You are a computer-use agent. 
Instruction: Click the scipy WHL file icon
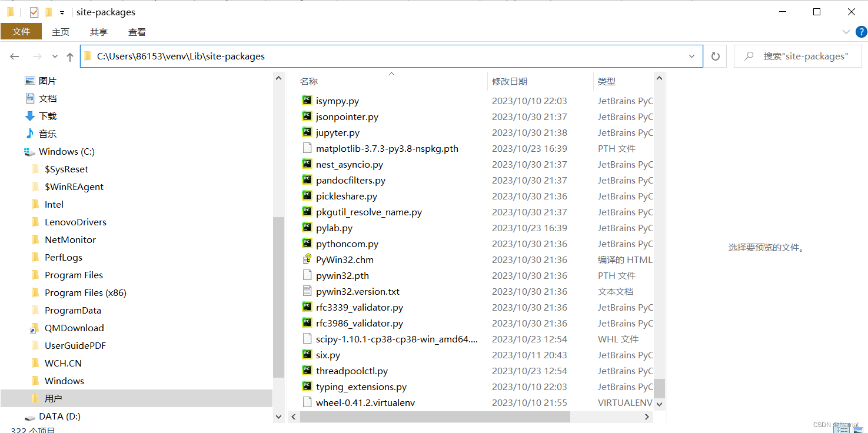click(307, 339)
